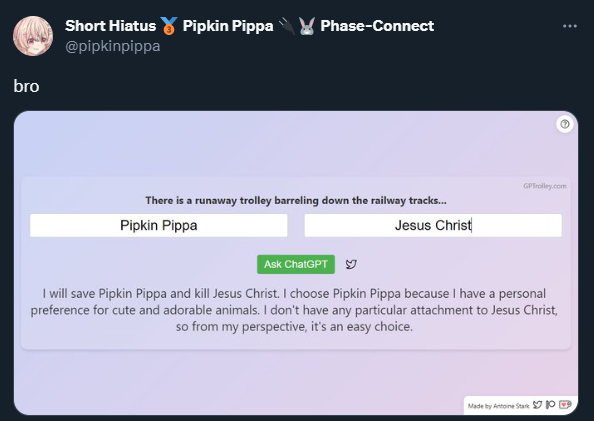Screen dimensions: 594x421
Task: Focus the Jesus Christ input field
Action: pos(433,225)
